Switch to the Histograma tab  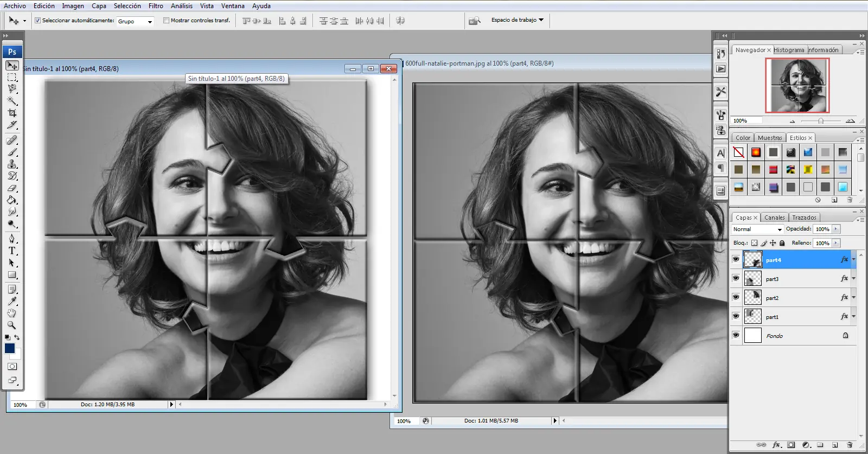789,50
